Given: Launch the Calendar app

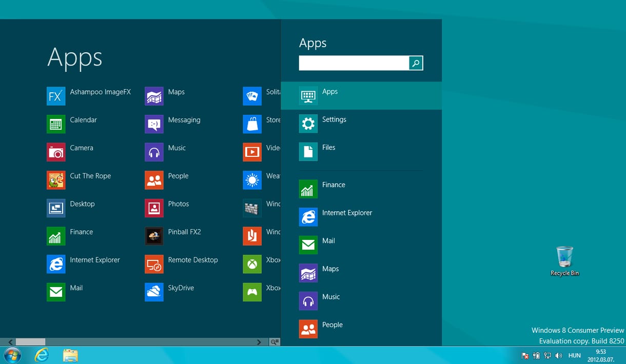Looking at the screenshot, I should click(x=72, y=124).
